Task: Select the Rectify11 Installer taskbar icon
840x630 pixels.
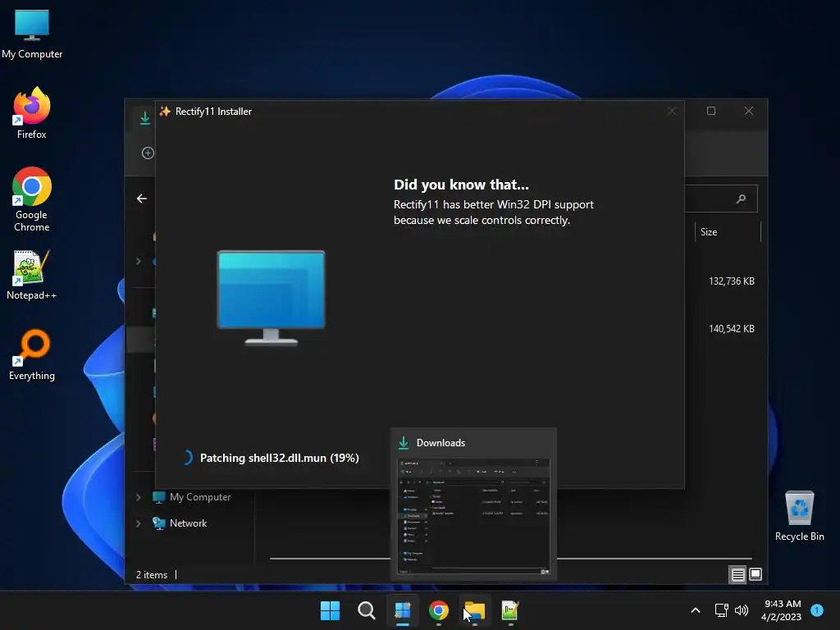Action: tap(402, 610)
